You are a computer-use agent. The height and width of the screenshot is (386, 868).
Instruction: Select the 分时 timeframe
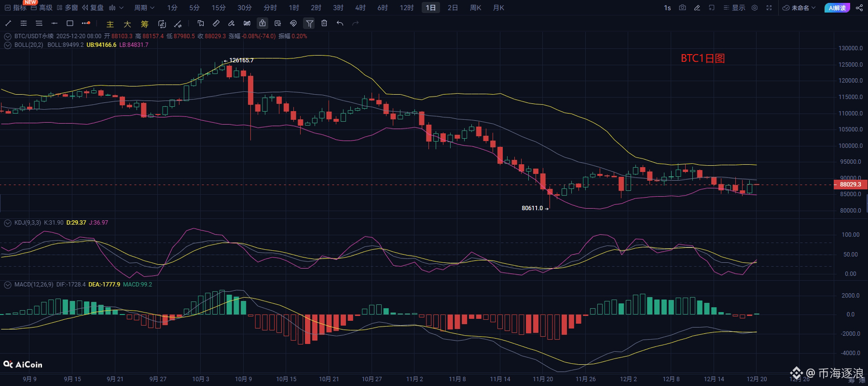point(270,8)
